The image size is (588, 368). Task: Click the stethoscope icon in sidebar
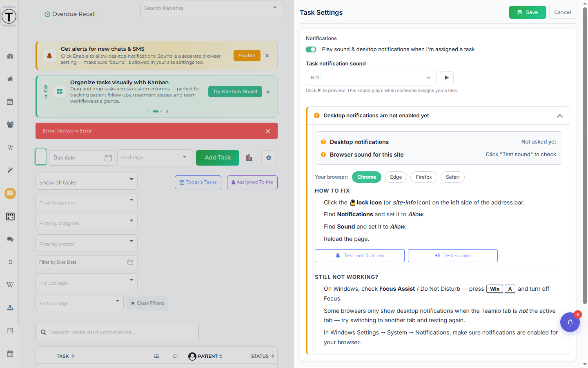click(x=10, y=148)
